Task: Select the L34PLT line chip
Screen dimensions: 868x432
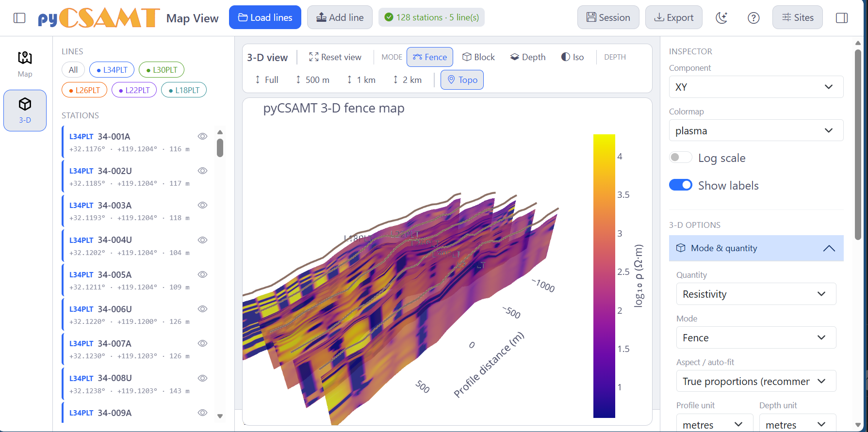Action: 112,70
